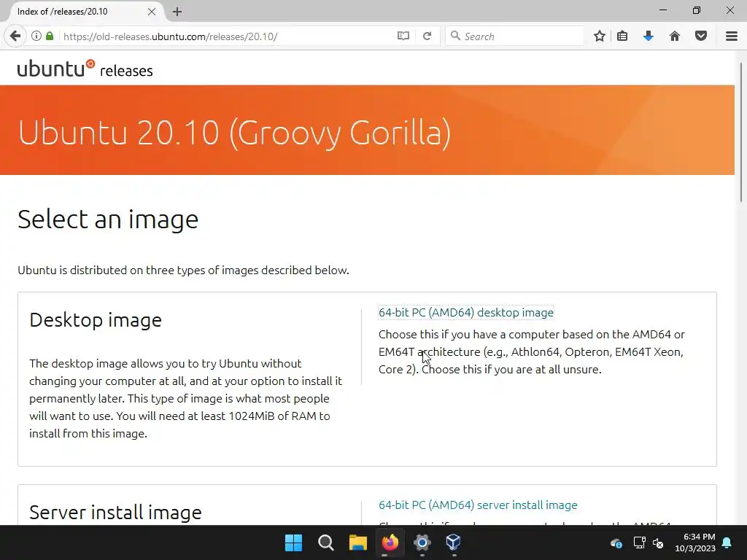Viewport: 747px width, 560px height.
Task: Open the Firefox hamburger menu
Action: pos(732,36)
